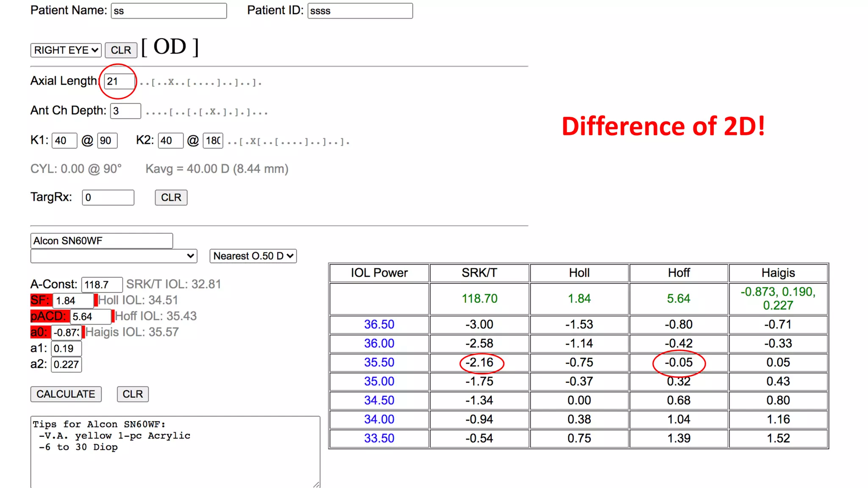Click the SF value input field
This screenshot has height=488, width=868.
73,301
